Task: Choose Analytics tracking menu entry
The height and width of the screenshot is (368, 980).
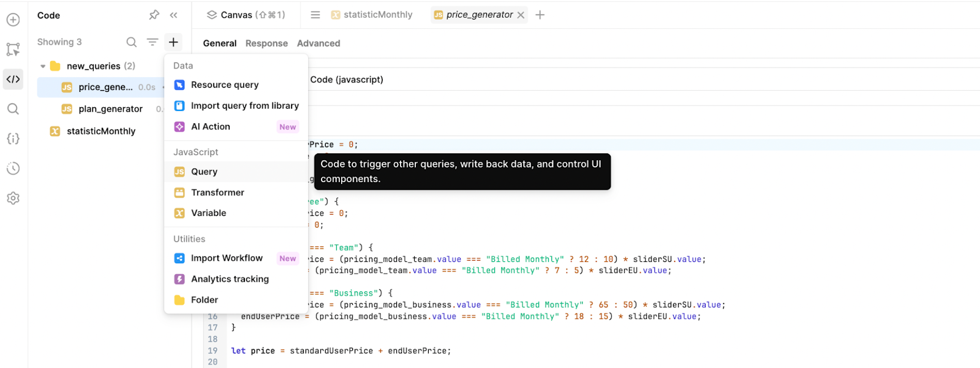Action: tap(236, 279)
